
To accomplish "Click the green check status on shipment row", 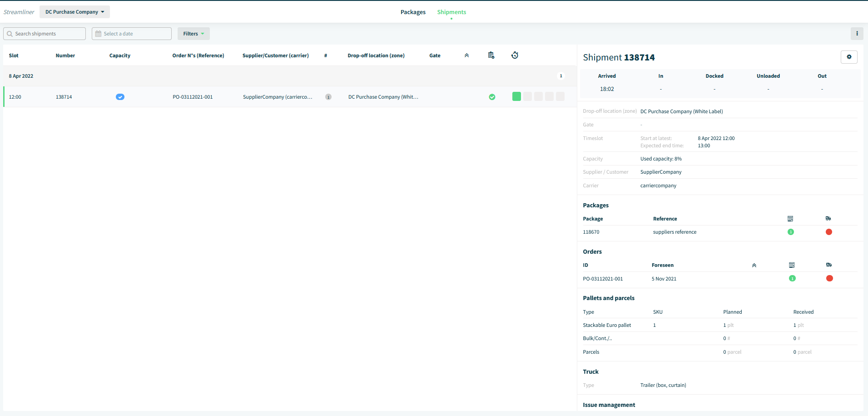I will pos(492,97).
